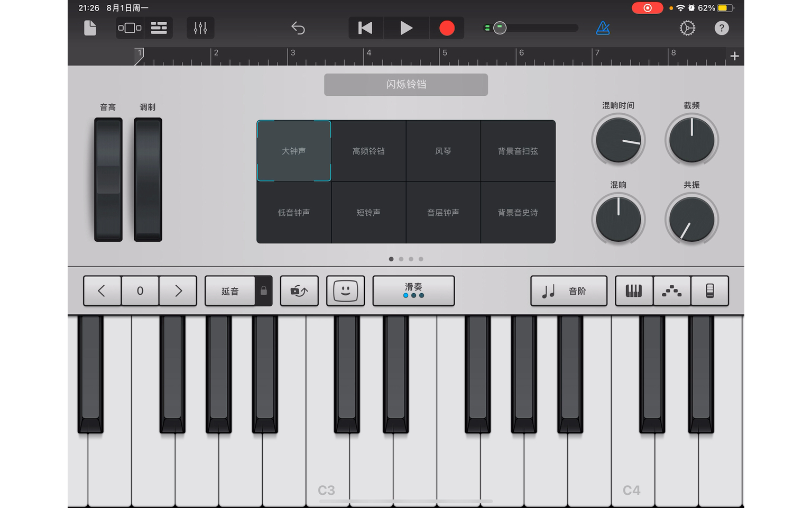Check the battery status icon
The height and width of the screenshot is (508, 812).
pos(725,8)
